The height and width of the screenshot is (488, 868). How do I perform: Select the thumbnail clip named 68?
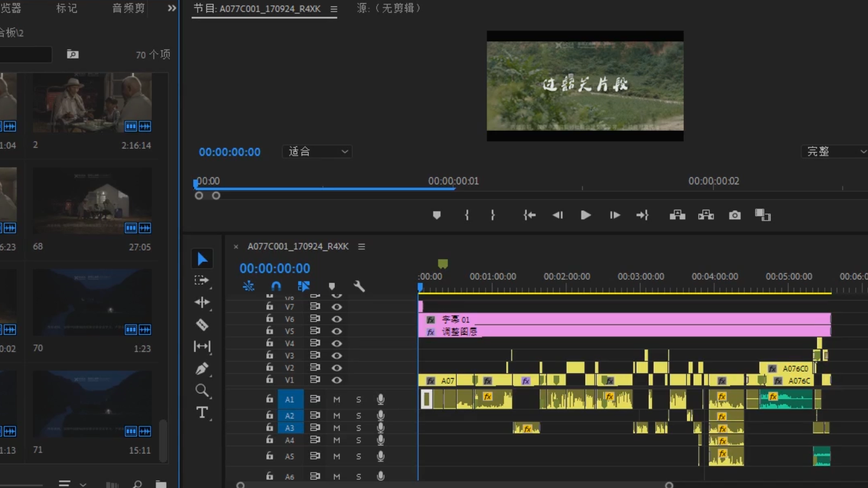92,201
